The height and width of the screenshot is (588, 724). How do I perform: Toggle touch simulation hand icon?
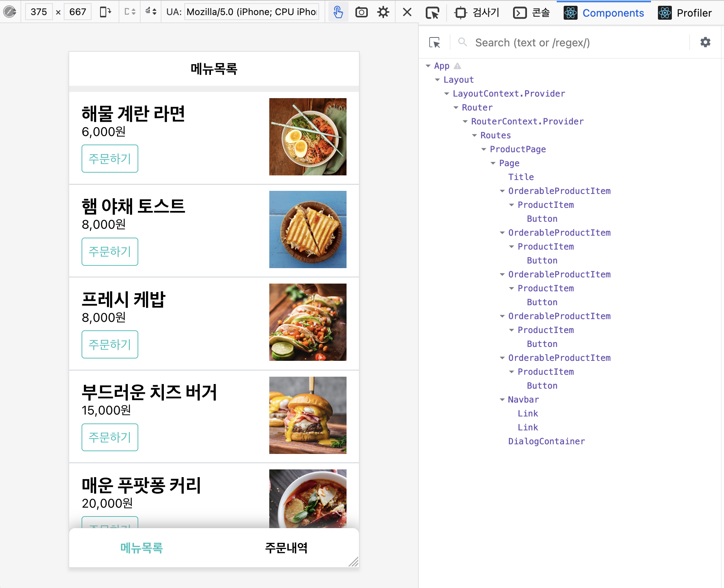coord(338,12)
